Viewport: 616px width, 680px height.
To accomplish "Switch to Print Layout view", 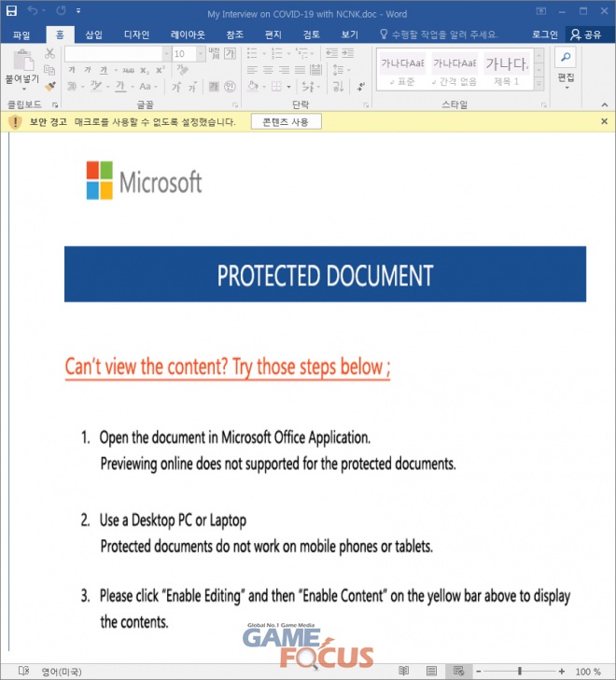I will tap(431, 671).
